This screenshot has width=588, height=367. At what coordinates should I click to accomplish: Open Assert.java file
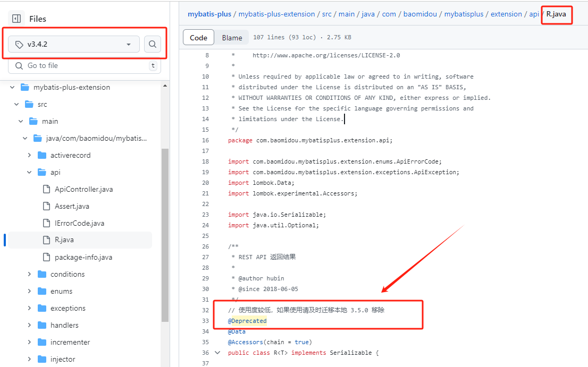pyautogui.click(x=72, y=206)
